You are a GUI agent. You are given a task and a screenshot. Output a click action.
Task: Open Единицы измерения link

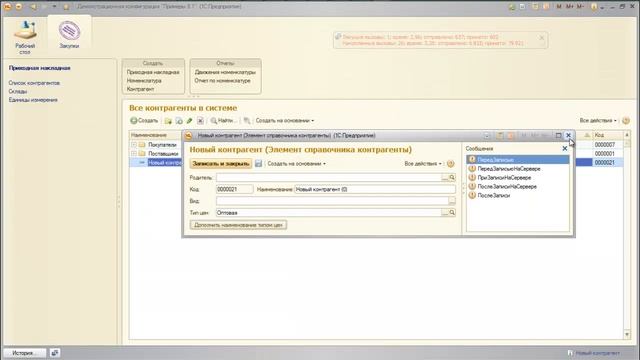[x=33, y=100]
